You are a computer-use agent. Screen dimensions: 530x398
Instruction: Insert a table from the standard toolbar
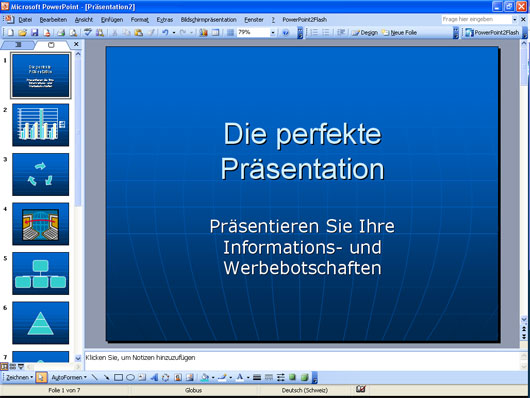215,33
